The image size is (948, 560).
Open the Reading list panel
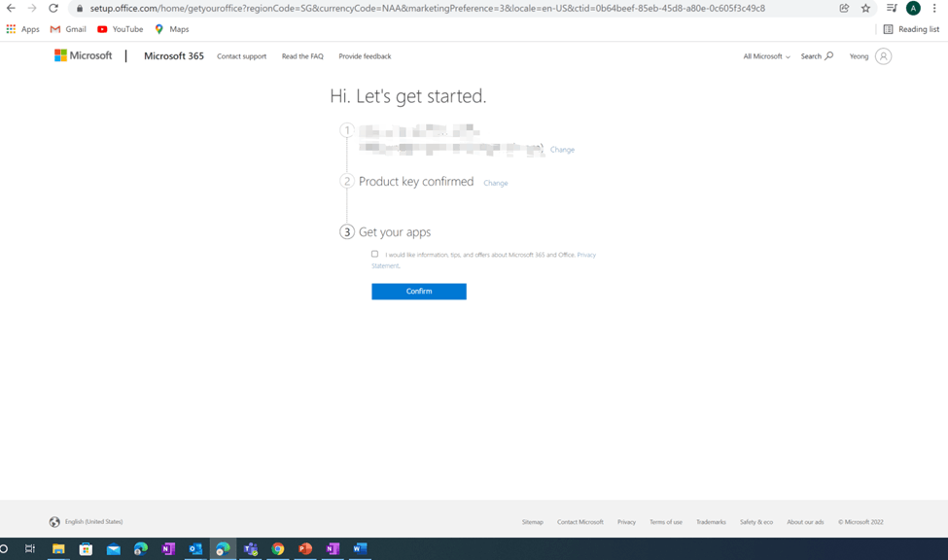(911, 29)
